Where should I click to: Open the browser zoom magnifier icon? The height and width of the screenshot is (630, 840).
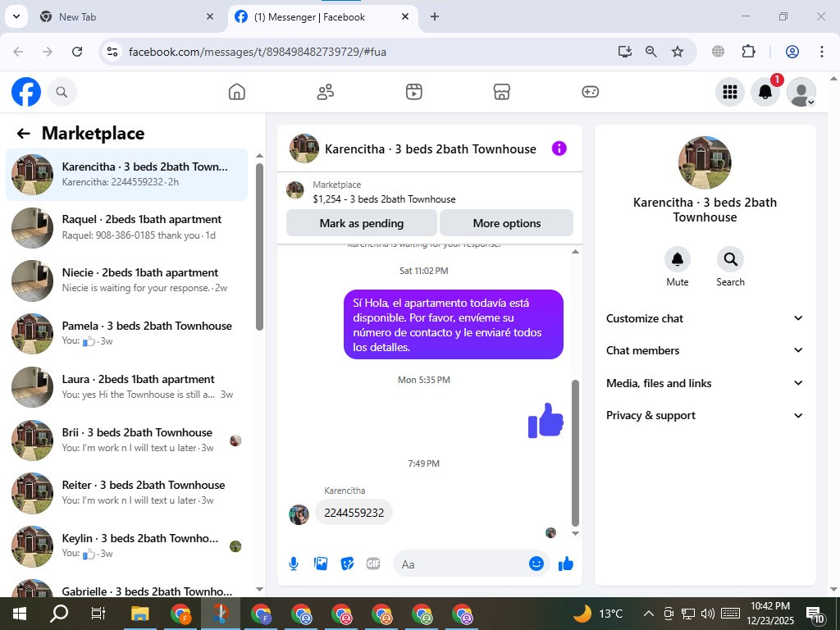651,52
